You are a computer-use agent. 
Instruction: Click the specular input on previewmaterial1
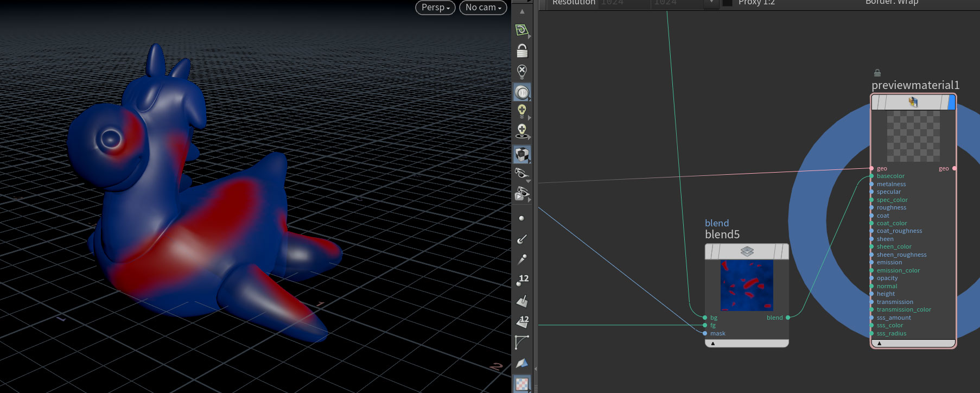871,192
